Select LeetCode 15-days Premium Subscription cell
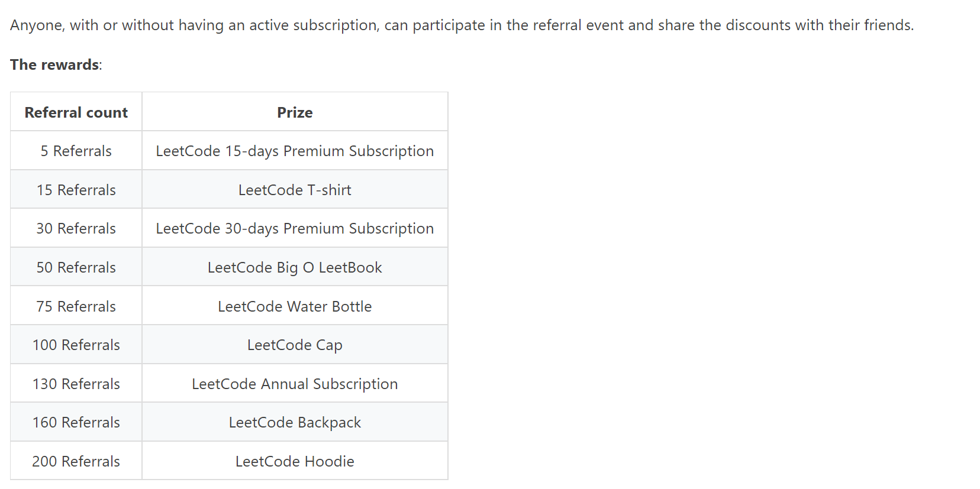 click(295, 151)
